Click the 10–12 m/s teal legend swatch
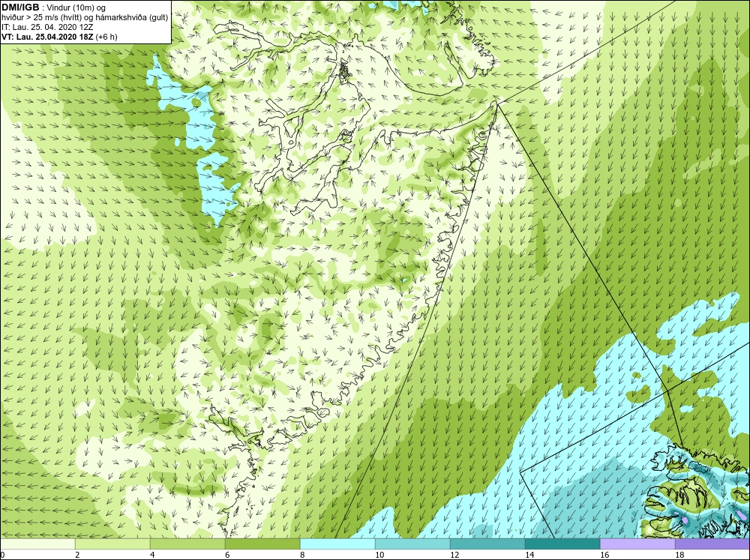The width and height of the screenshot is (750, 560). (412, 544)
